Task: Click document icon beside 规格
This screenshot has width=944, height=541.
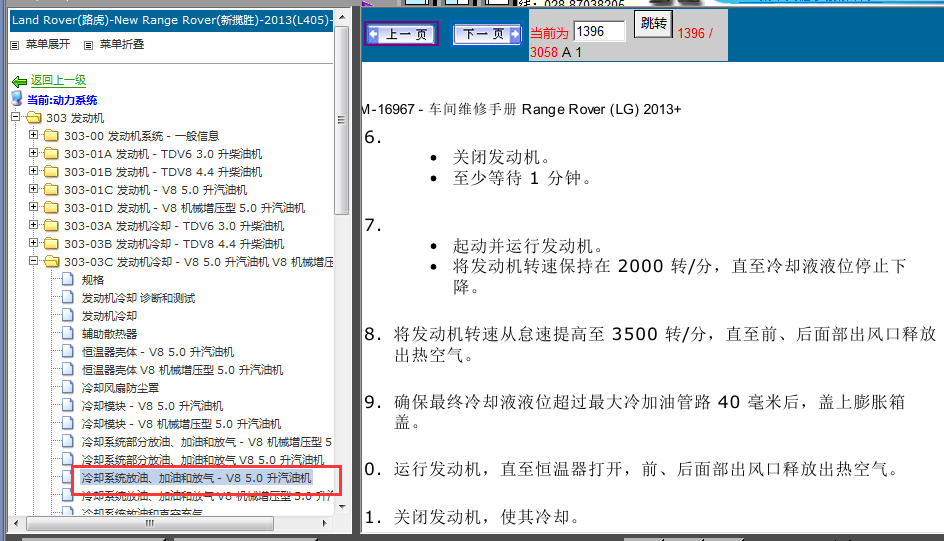Action: pos(68,279)
